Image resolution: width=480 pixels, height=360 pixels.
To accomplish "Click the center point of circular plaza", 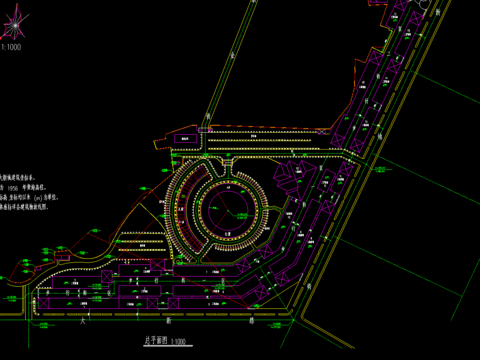I will coord(228,210).
